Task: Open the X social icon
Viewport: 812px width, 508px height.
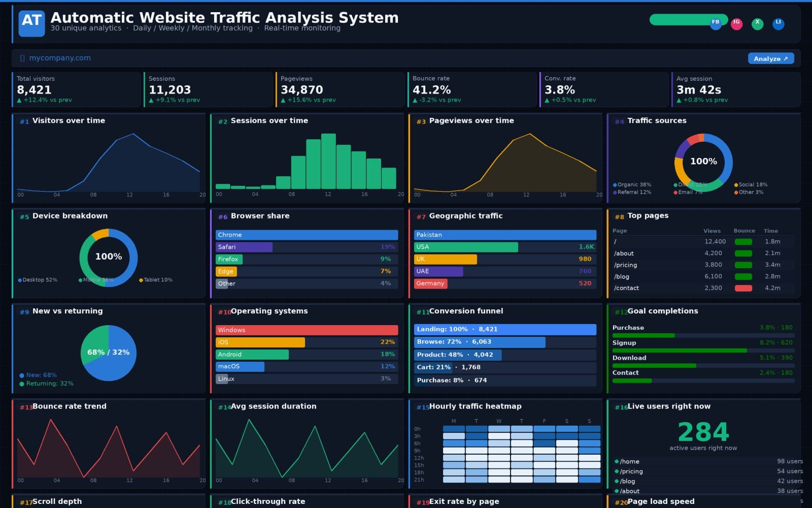Action: click(x=757, y=23)
